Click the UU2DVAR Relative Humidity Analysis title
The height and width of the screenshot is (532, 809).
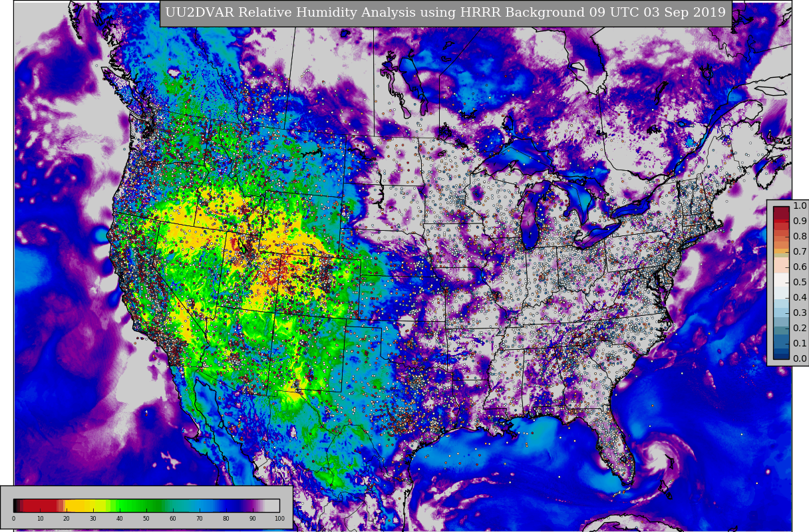point(446,13)
